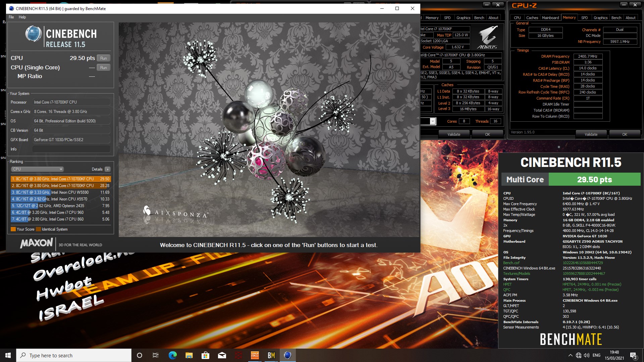The width and height of the screenshot is (644, 362).
Task: Open Mainboard tab in right CPU-Z window
Action: point(550,18)
